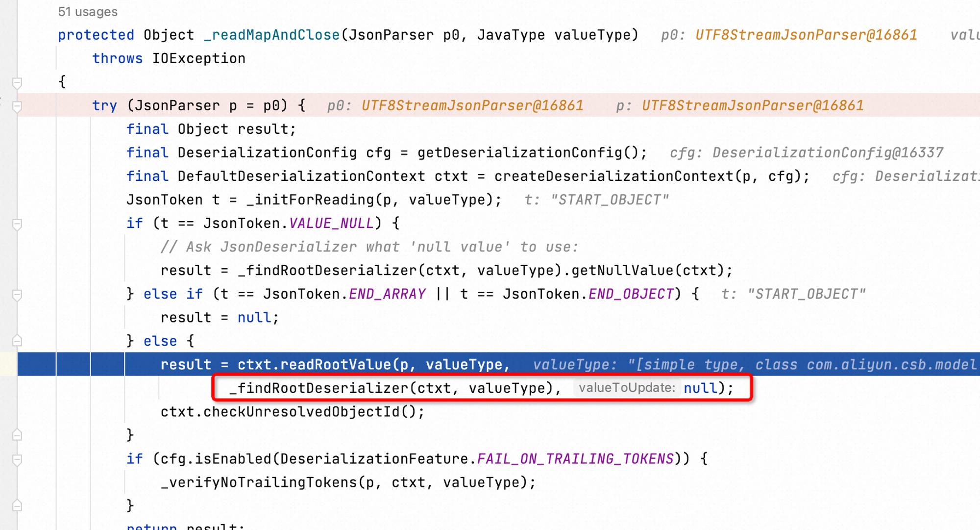Collapse the try block fold marker

pyautogui.click(x=17, y=106)
